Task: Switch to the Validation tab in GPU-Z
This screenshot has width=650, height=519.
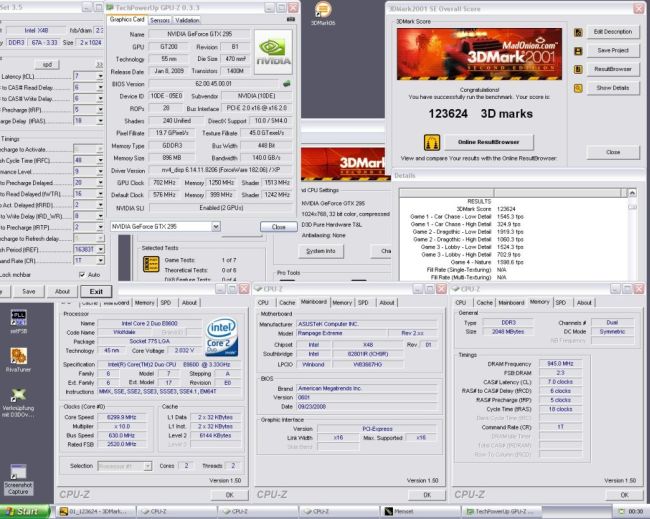Action: [187, 20]
